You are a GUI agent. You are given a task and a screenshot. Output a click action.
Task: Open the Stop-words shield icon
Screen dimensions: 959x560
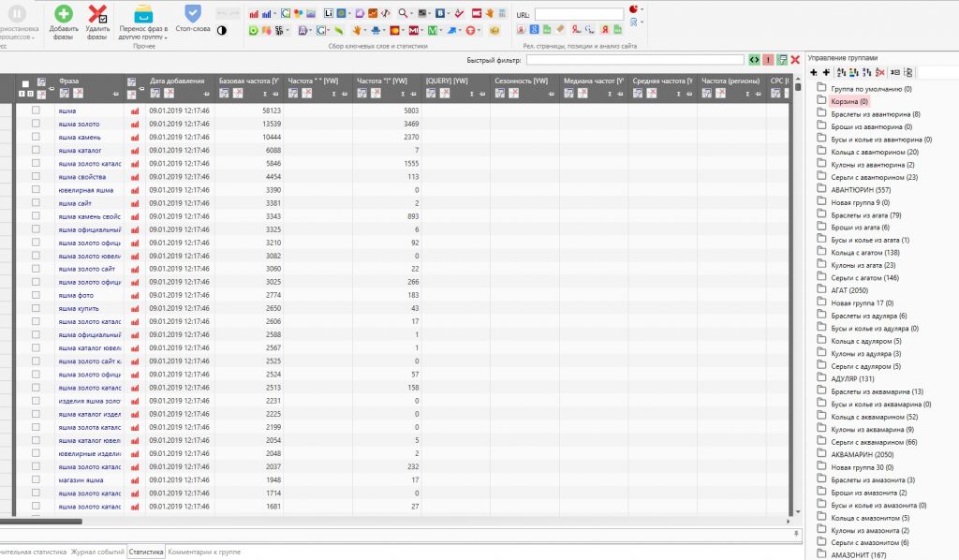[192, 13]
